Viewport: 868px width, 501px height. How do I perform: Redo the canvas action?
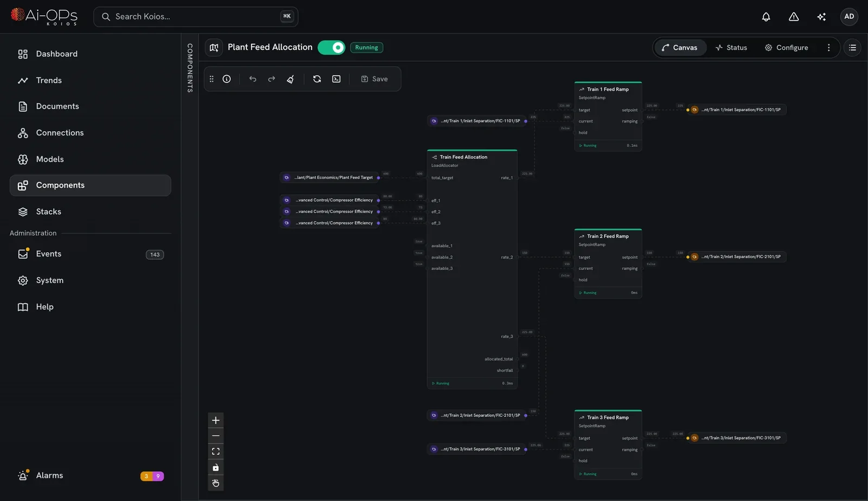click(271, 79)
